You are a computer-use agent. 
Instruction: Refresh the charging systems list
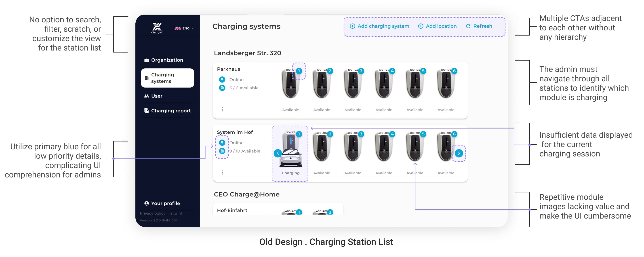coord(479,26)
